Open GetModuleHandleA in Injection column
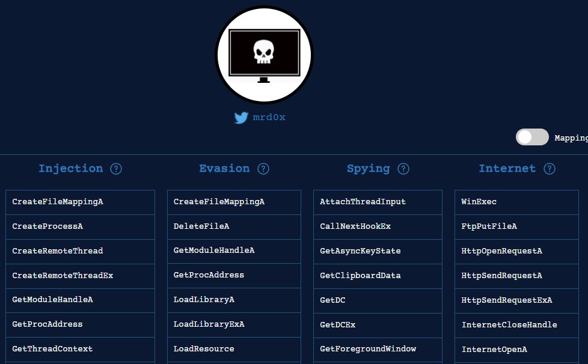588x364 pixels. (x=80, y=300)
